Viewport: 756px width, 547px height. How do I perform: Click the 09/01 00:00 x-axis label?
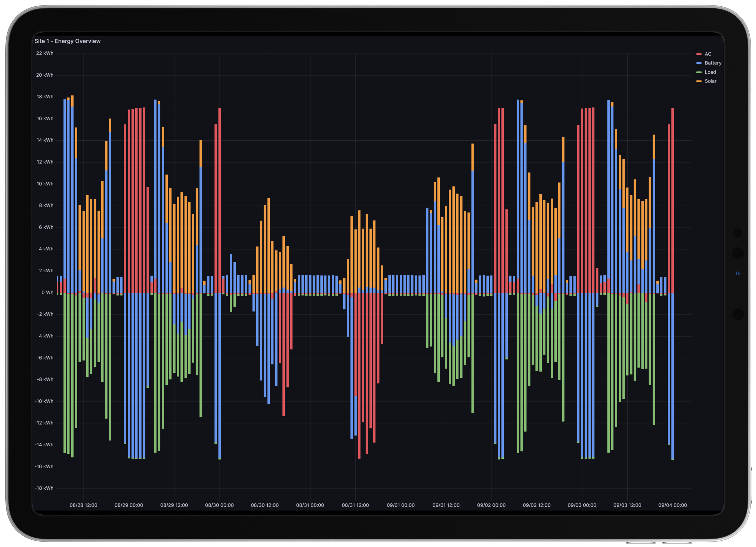coord(400,505)
